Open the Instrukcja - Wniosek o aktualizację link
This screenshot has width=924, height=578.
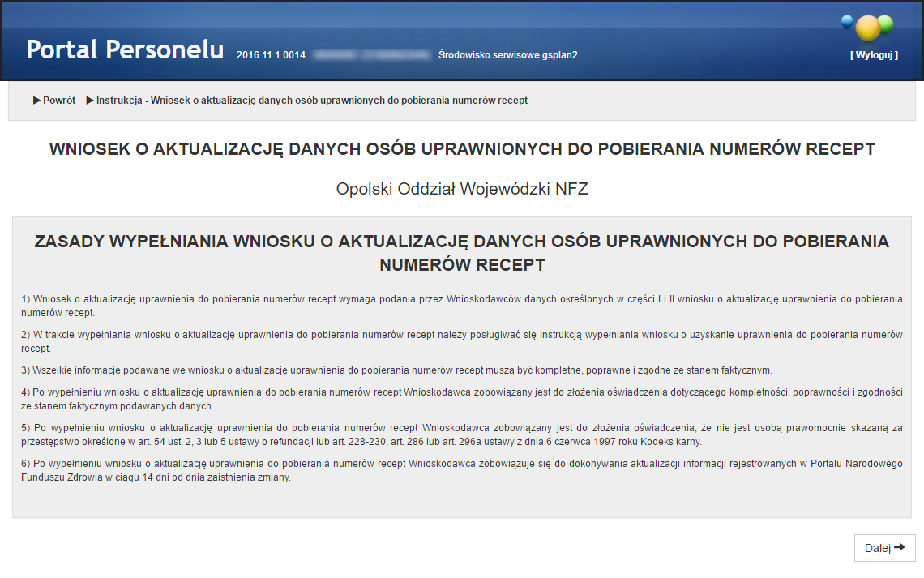[x=311, y=101]
